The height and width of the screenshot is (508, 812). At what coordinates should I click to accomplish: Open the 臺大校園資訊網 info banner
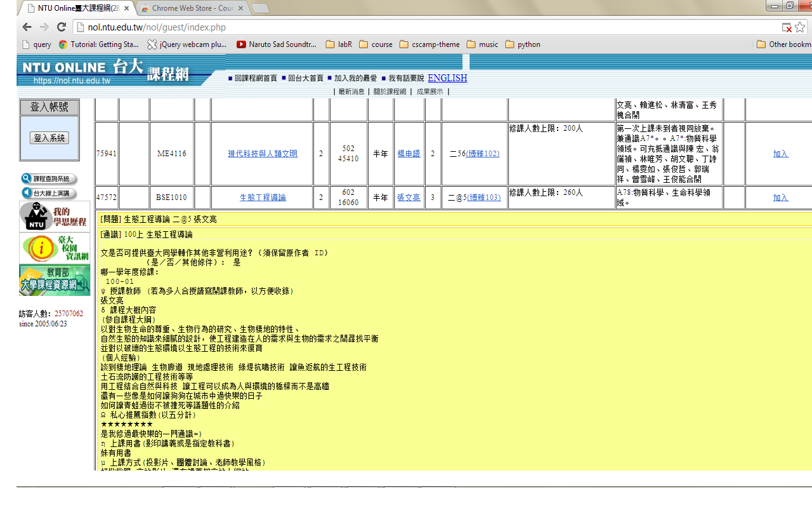tap(55, 248)
